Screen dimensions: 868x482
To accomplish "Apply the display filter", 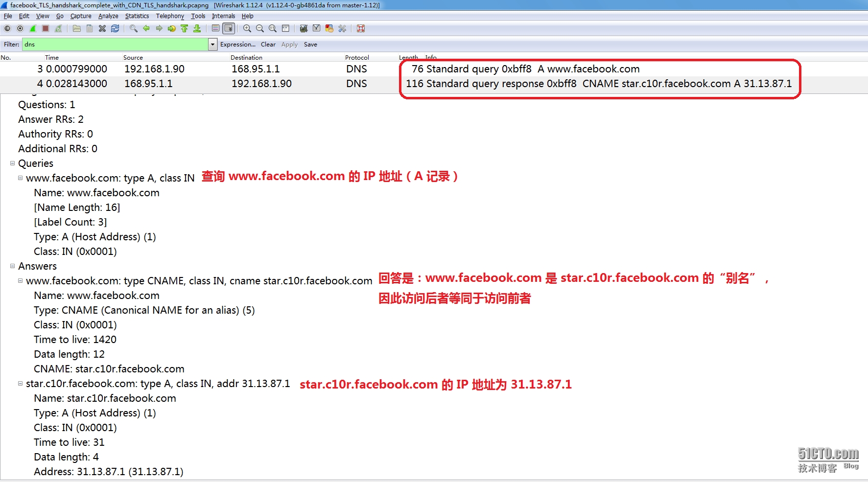I will coord(289,45).
